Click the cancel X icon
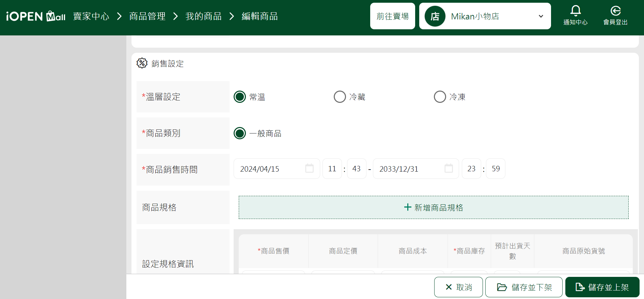 (449, 287)
